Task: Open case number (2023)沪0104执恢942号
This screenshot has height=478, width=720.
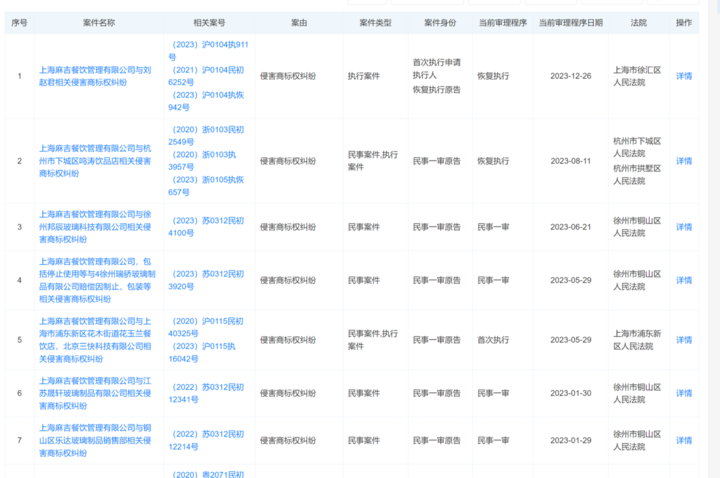Action: pos(206,101)
